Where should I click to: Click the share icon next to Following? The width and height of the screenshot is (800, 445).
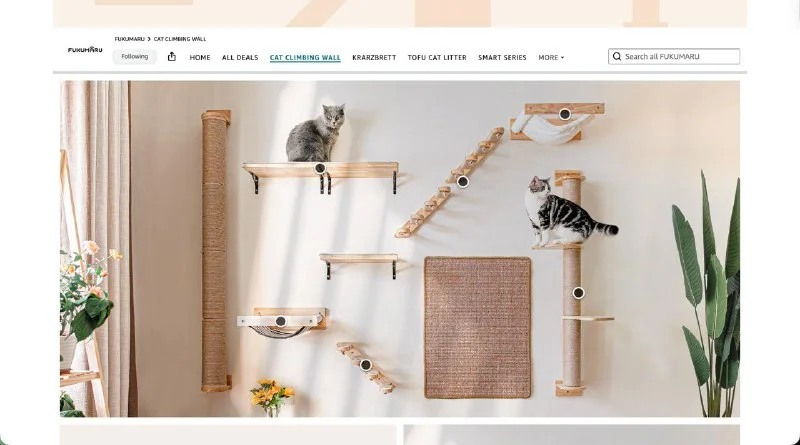[172, 57]
